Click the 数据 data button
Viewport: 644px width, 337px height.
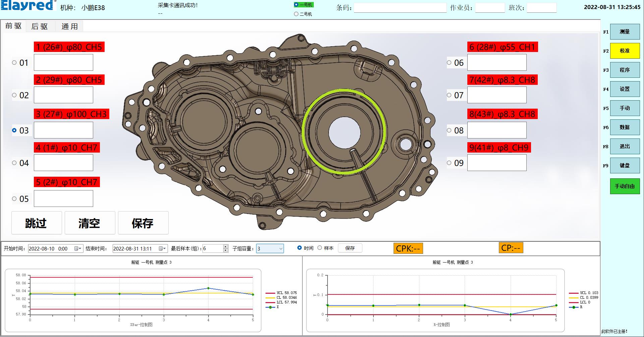pyautogui.click(x=625, y=127)
